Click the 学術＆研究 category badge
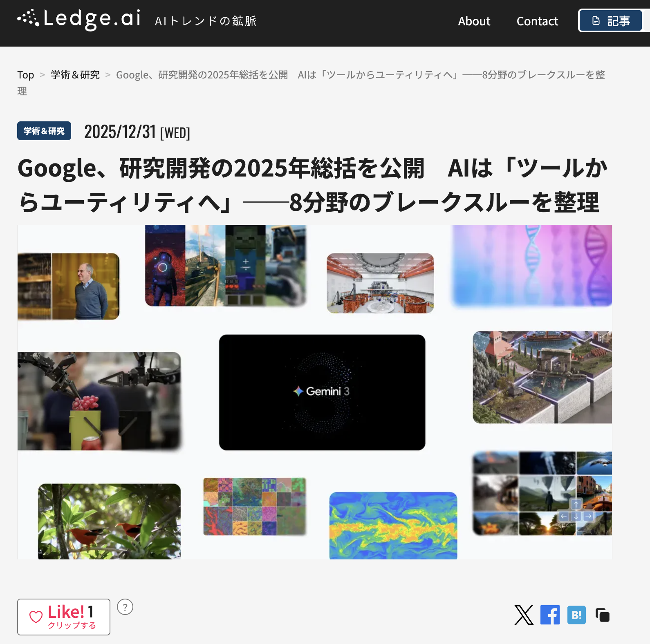Viewport: 650px width, 644px height. 44,131
